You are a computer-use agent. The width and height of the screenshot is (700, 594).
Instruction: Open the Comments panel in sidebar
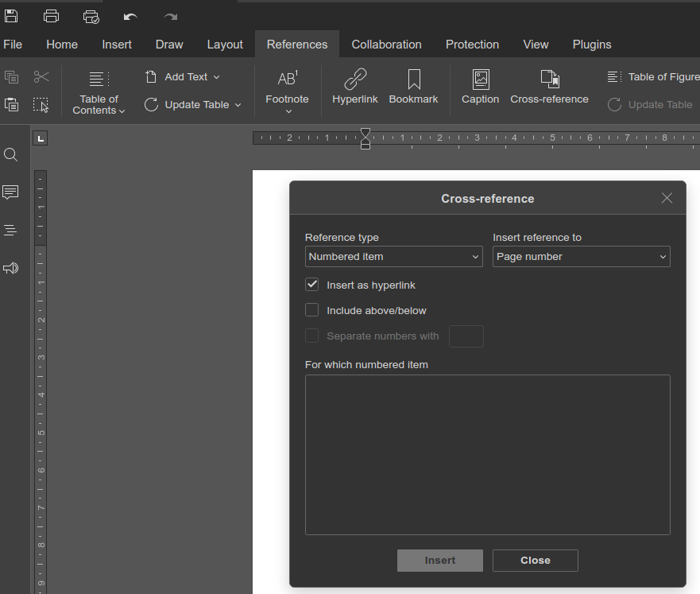coord(10,192)
